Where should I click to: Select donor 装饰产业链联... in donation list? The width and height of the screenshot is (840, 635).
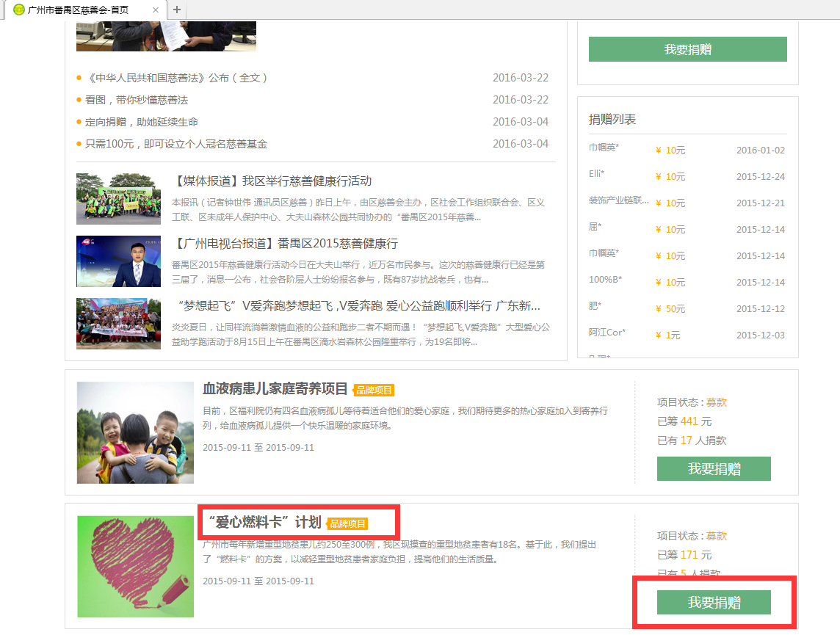[x=619, y=200]
